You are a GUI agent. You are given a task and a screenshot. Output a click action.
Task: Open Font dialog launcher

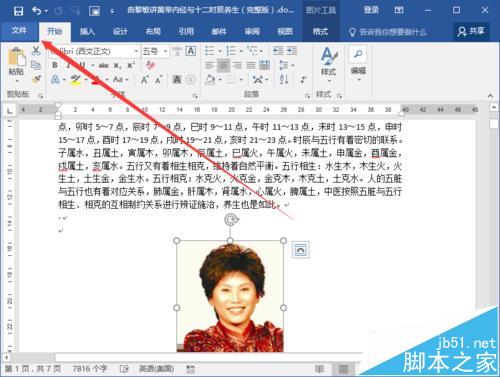(195, 96)
